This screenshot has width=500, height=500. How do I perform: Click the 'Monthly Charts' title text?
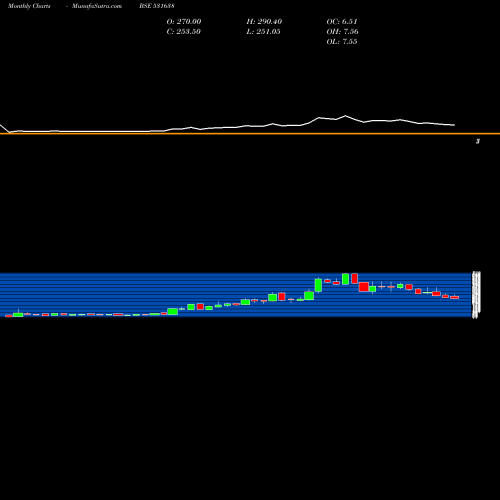click(x=29, y=6)
